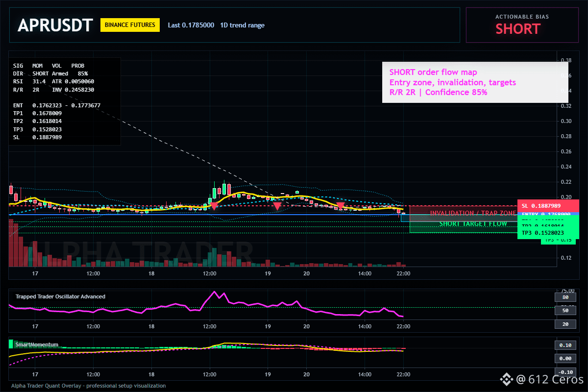Viewport: 588px width, 392px height.
Task: Click the 0.12 price axis label
Action: point(565,258)
